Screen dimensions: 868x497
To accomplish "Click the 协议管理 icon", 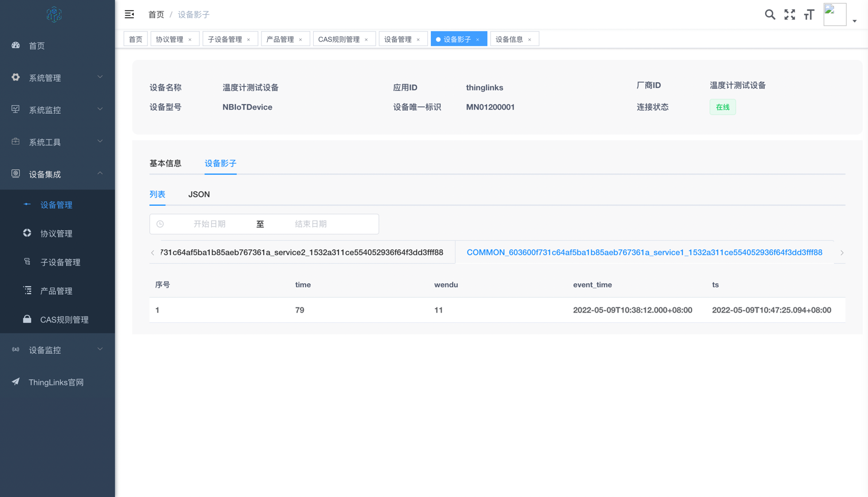I will click(27, 233).
